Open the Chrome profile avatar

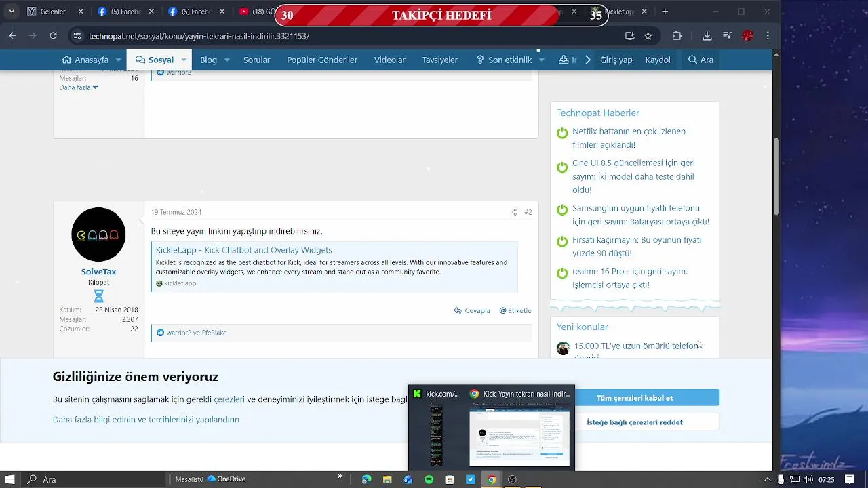[747, 36]
